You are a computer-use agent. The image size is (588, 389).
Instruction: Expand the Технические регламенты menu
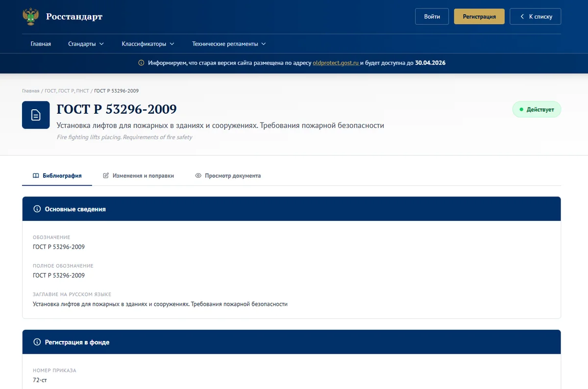pos(229,44)
